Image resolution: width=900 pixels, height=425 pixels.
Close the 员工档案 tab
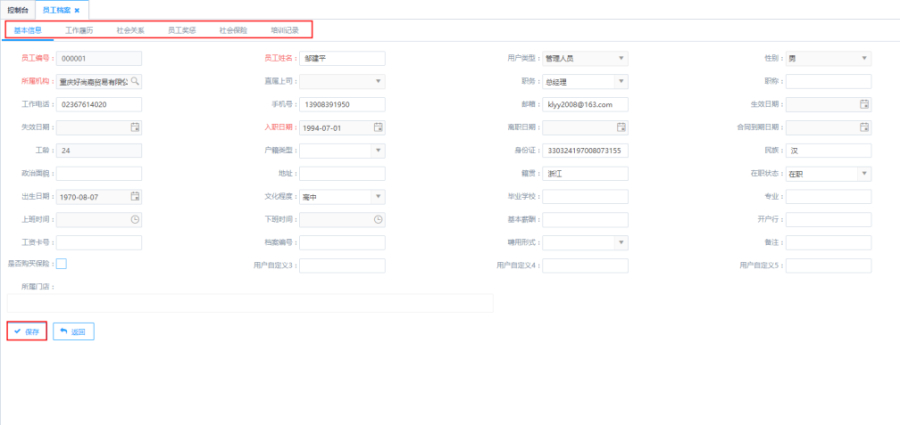(77, 10)
